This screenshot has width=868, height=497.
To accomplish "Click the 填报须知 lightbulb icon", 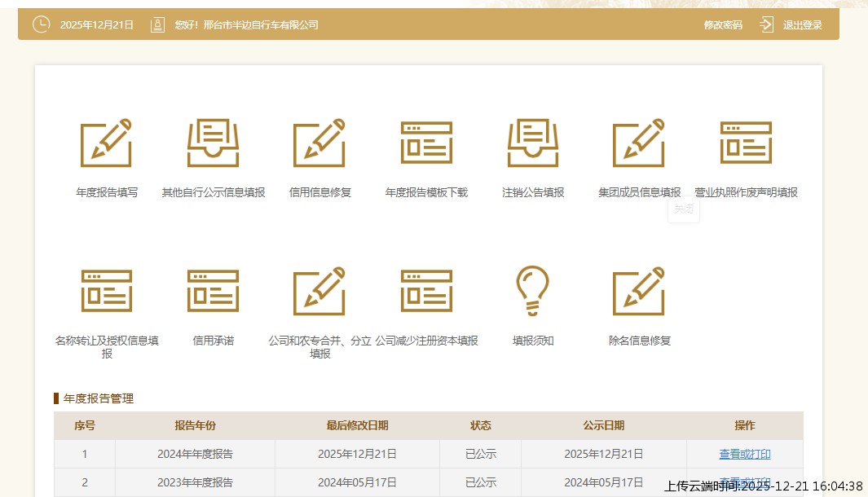I will pos(533,292).
